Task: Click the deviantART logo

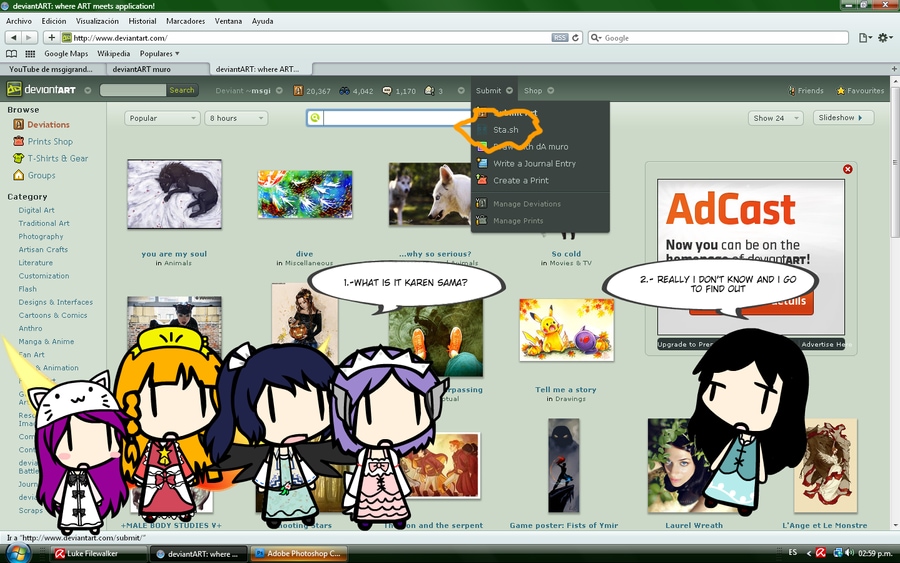Action: (41, 90)
